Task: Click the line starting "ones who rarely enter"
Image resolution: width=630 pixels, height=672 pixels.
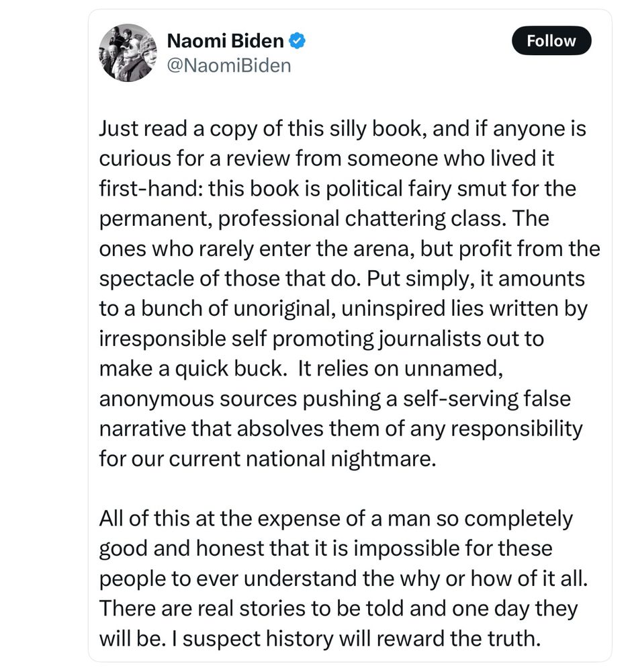Action: [349, 248]
